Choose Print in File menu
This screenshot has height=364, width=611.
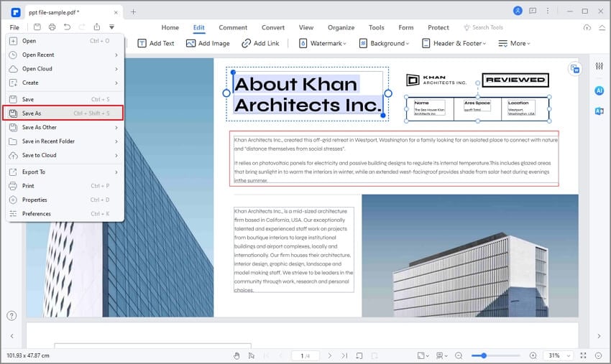tap(65, 186)
